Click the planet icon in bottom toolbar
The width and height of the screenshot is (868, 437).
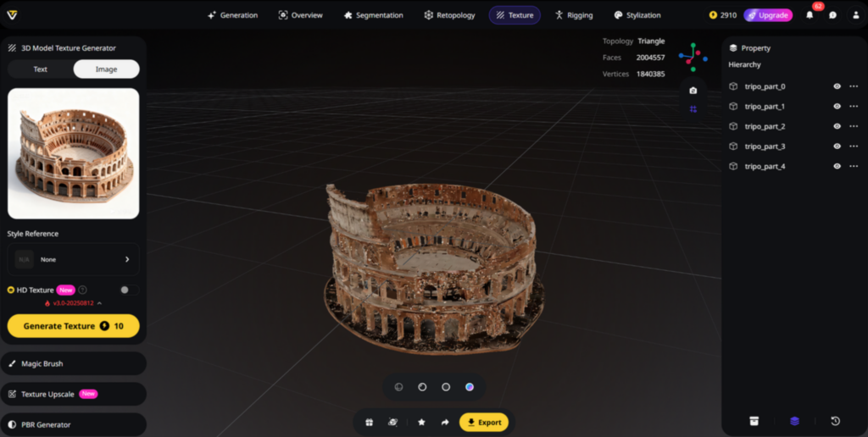click(392, 422)
